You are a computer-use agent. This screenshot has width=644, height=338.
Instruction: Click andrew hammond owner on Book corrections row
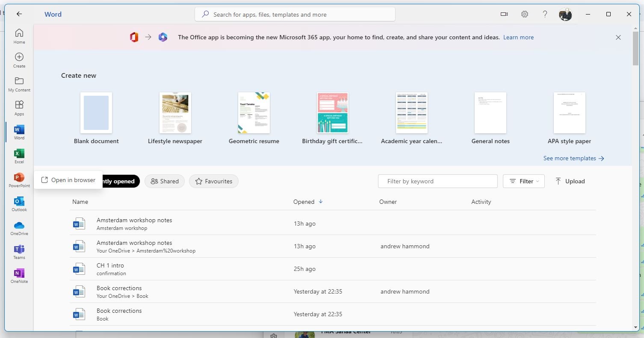tap(405, 291)
